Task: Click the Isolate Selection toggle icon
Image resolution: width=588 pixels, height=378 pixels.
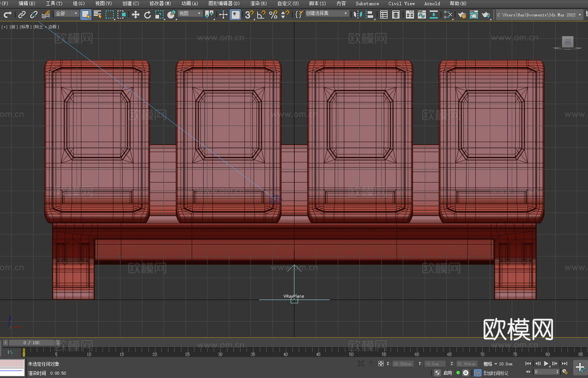Action: [x=361, y=364]
